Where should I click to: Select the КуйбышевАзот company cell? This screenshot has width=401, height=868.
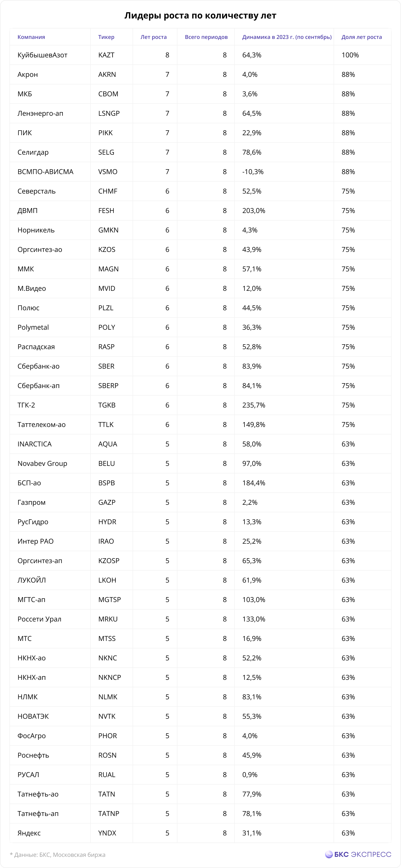[43, 55]
